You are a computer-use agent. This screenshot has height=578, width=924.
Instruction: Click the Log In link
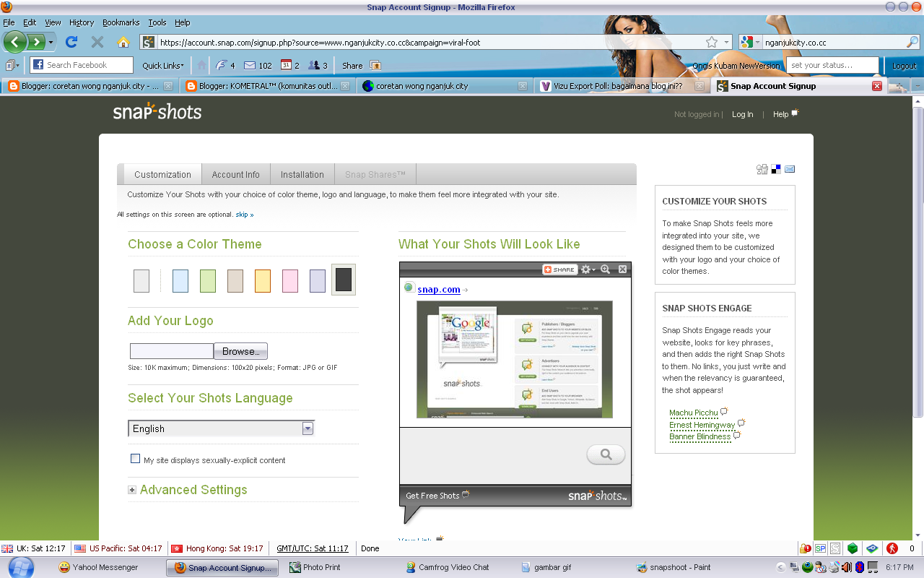click(x=742, y=114)
